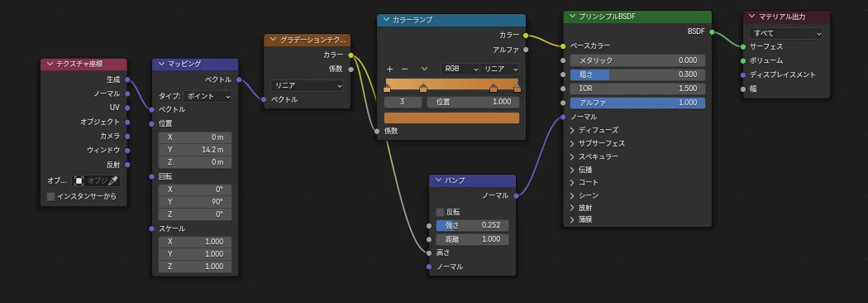Viewport: 868px width, 303px height.
Task: Click the IOR value field
Action: [637, 89]
